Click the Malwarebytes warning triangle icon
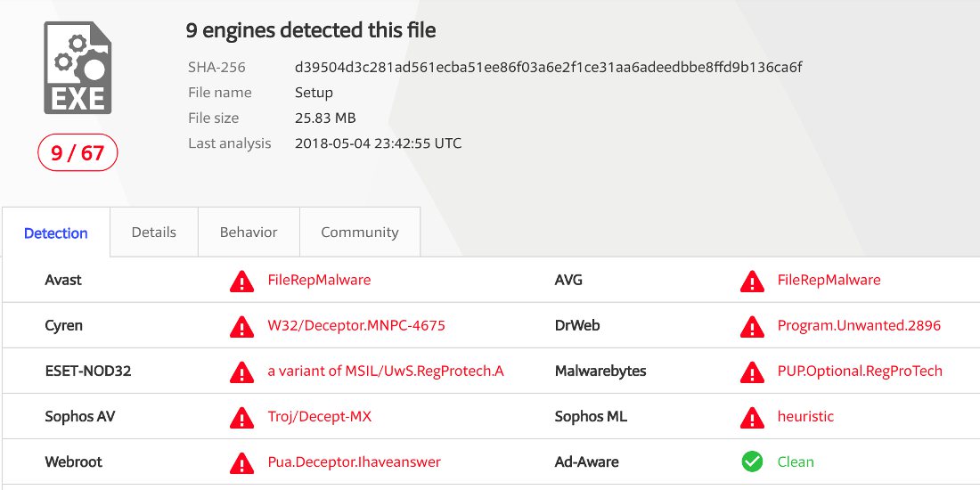The height and width of the screenshot is (490, 980). pyautogui.click(x=752, y=372)
